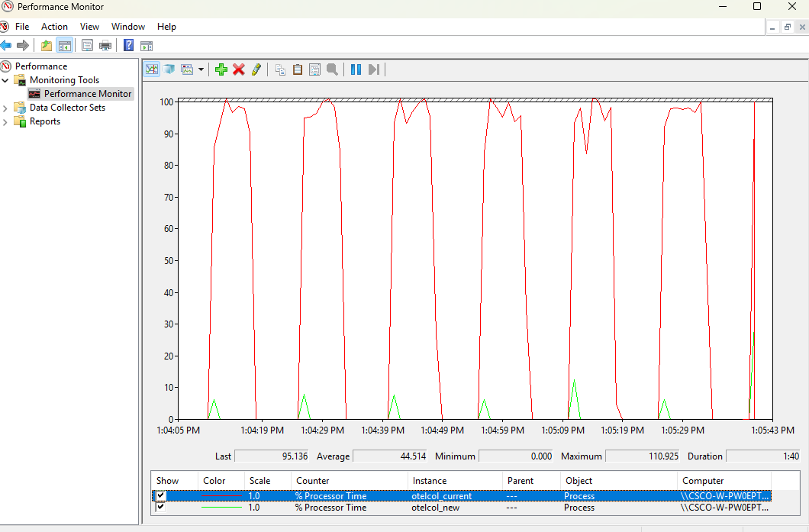Click the Paste Counter List clipboard icon

tap(298, 69)
